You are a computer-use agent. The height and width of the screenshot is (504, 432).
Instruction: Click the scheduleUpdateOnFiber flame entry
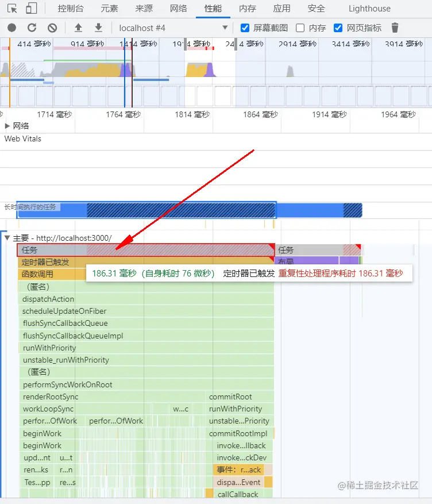click(x=146, y=311)
